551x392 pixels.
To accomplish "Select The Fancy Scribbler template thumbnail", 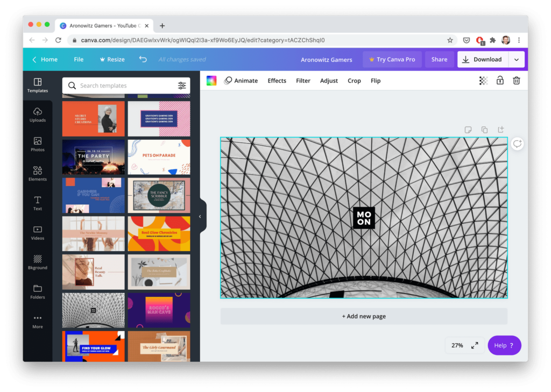I will coord(159,195).
